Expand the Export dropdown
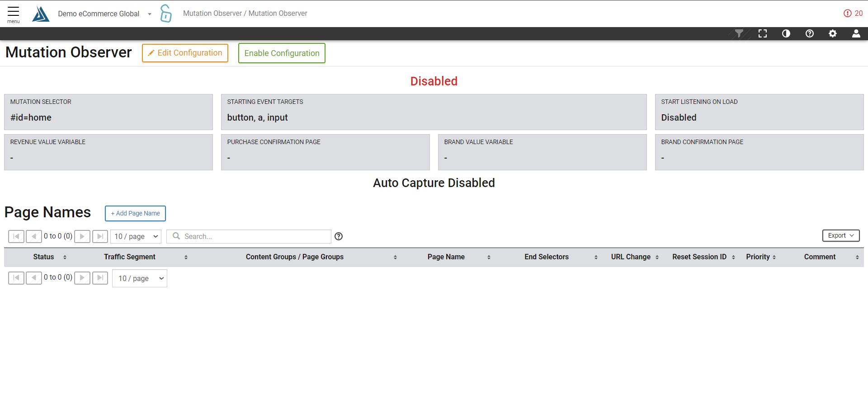The image size is (868, 412). (840, 235)
